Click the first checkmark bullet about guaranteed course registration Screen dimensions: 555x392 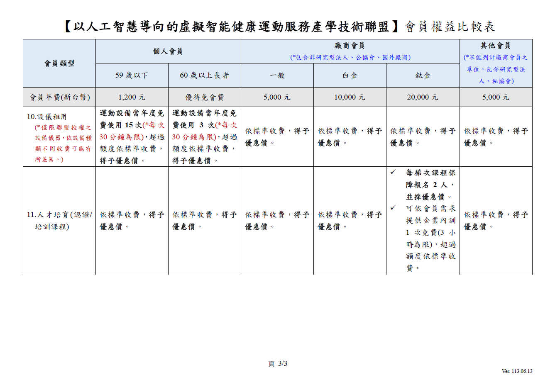(x=393, y=173)
